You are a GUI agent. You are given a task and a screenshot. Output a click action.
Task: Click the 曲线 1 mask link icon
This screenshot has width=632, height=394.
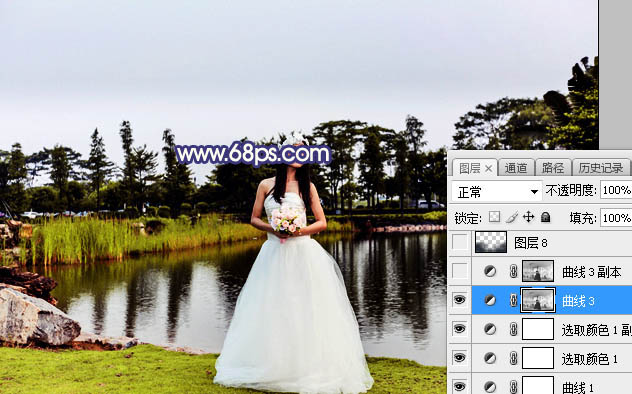click(x=513, y=386)
